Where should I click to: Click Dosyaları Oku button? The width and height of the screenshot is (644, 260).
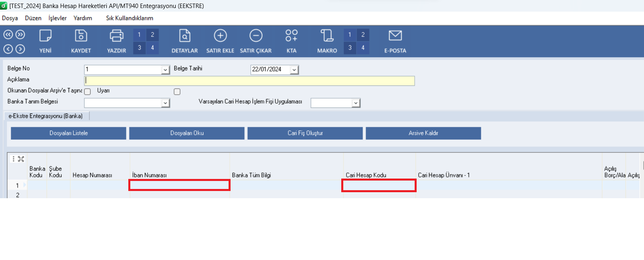pos(187,133)
